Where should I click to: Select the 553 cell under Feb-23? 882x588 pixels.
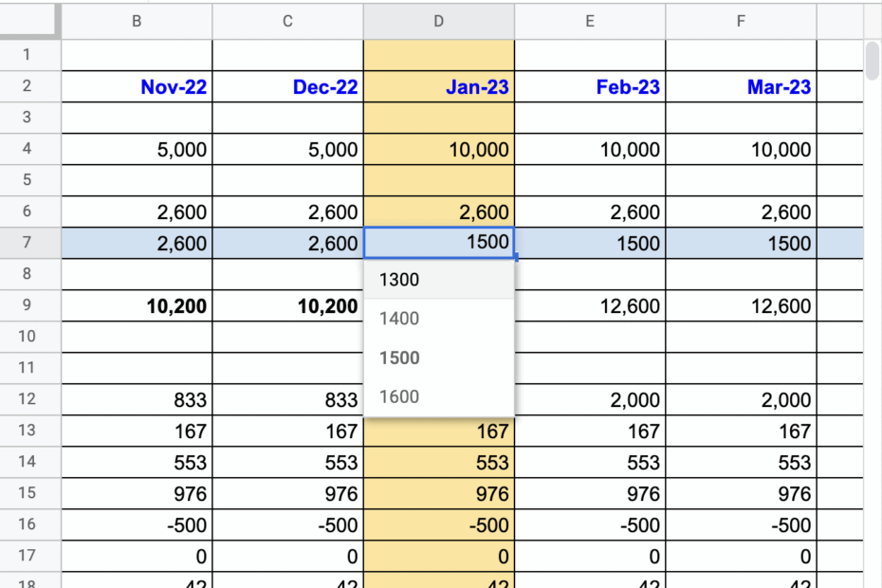tap(590, 462)
